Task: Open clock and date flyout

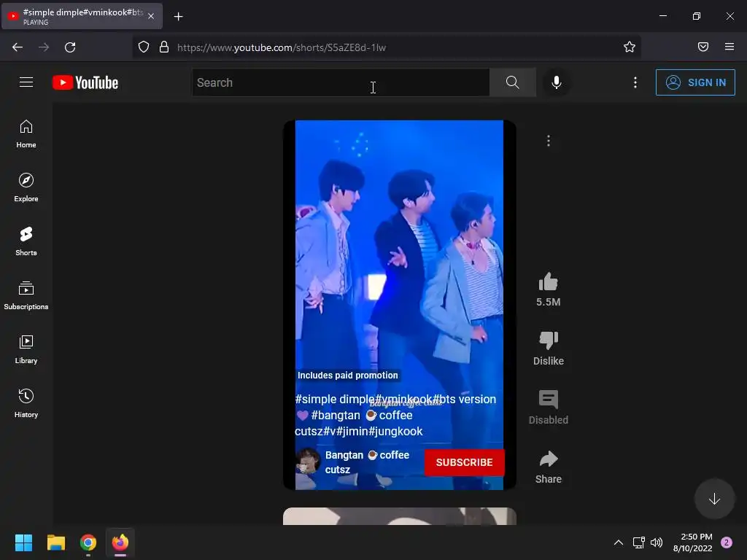Action: pos(693,542)
